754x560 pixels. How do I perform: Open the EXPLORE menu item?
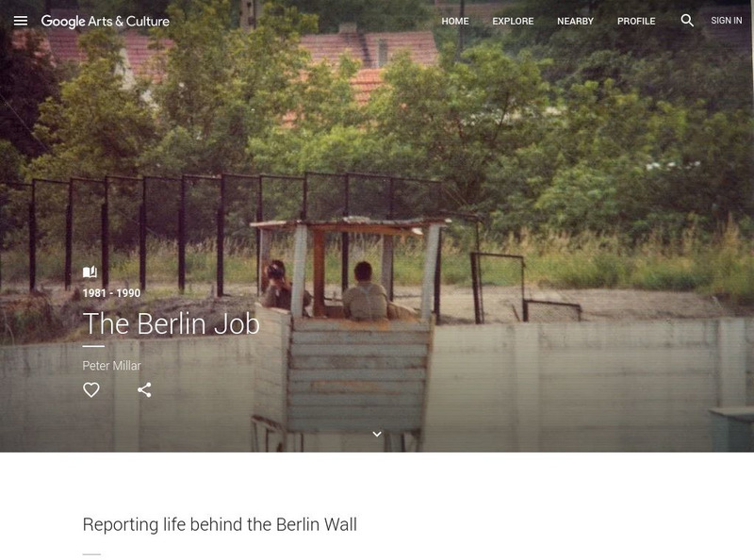(x=513, y=21)
